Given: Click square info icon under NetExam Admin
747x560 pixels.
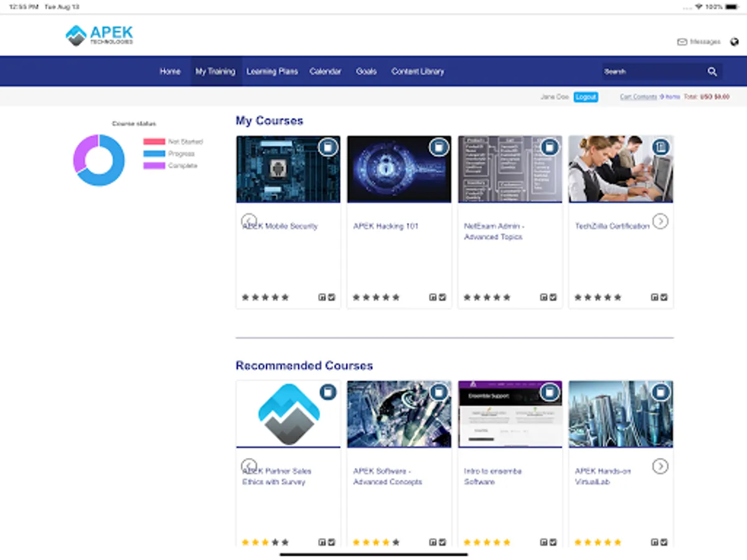Looking at the screenshot, I should 543,297.
